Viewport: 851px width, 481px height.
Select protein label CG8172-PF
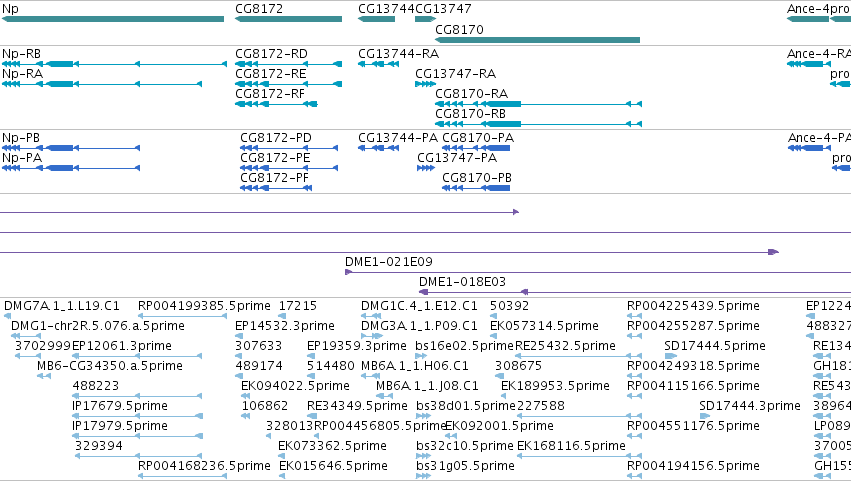tap(275, 178)
